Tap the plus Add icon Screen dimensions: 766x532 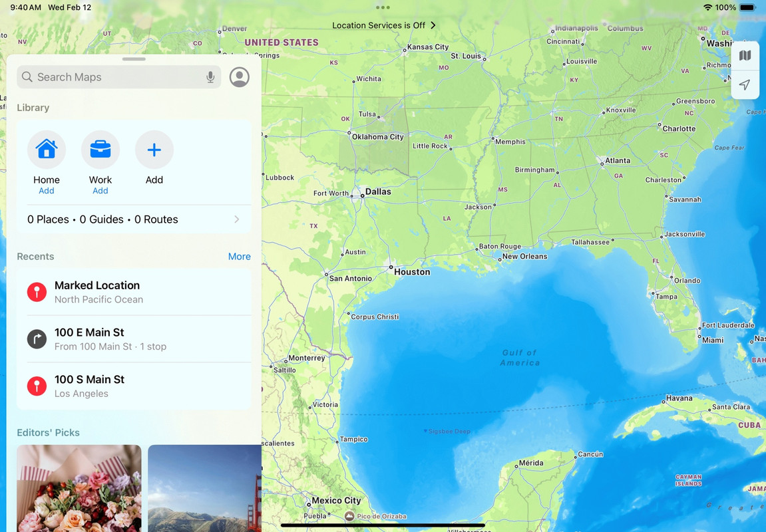[154, 150]
